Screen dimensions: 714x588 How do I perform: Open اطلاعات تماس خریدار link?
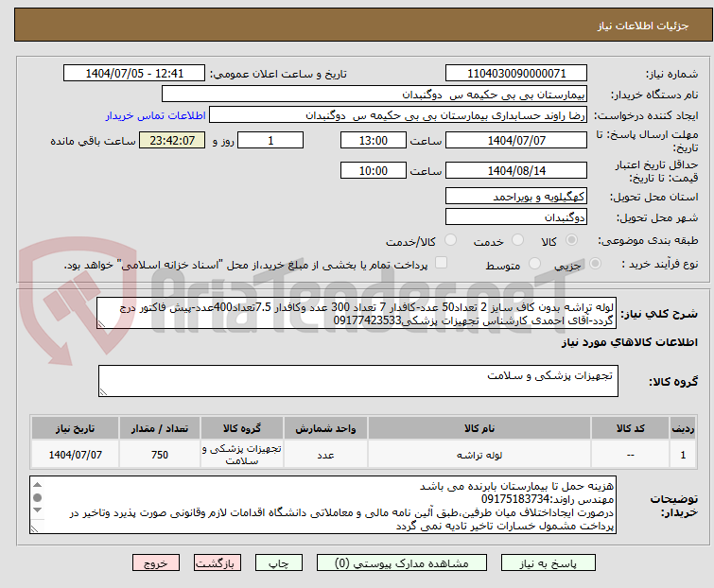click(156, 115)
